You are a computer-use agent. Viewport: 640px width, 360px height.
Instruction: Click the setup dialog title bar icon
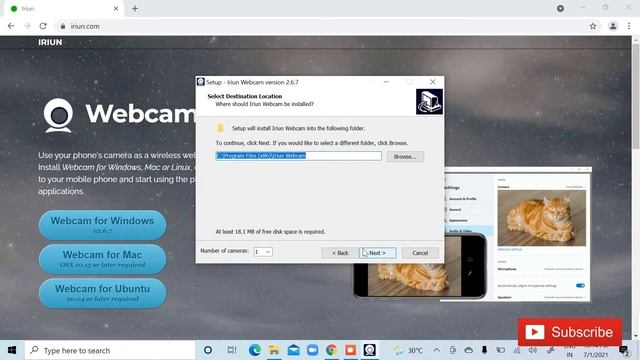pos(201,82)
